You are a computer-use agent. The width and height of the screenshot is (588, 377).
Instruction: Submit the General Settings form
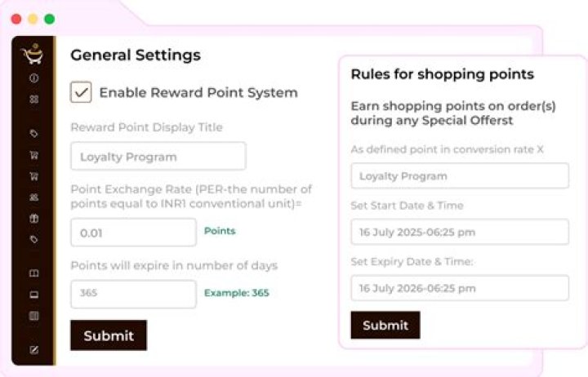pos(109,335)
